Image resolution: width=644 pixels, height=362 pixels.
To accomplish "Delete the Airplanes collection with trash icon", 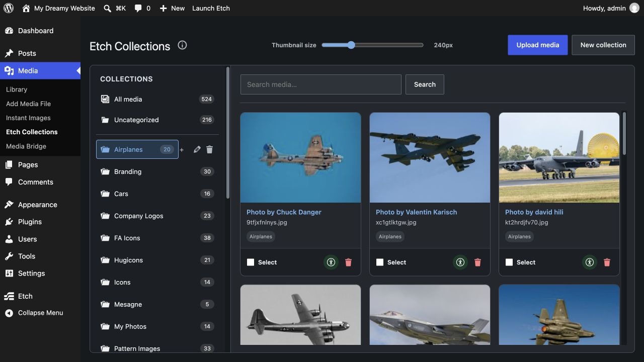I will tap(210, 149).
